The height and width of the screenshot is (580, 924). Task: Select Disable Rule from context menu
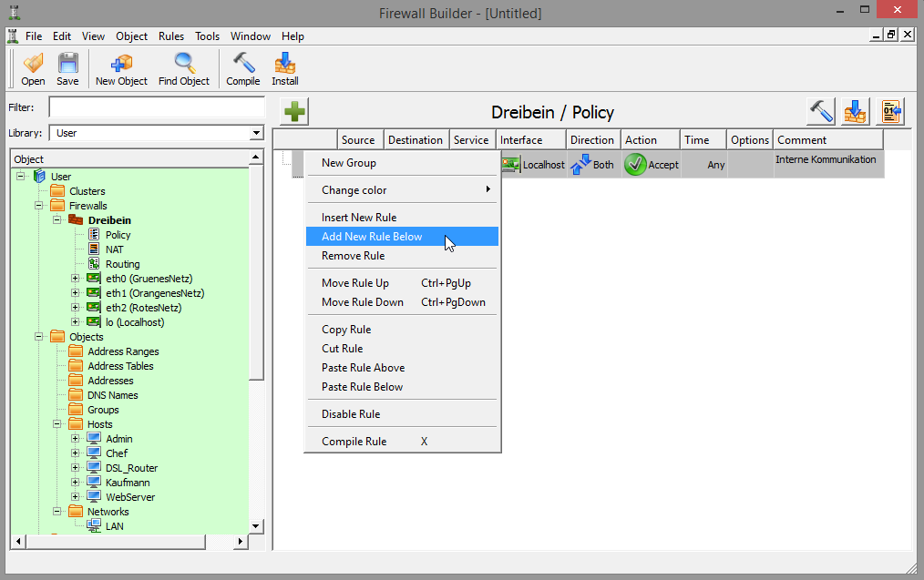[x=351, y=414]
